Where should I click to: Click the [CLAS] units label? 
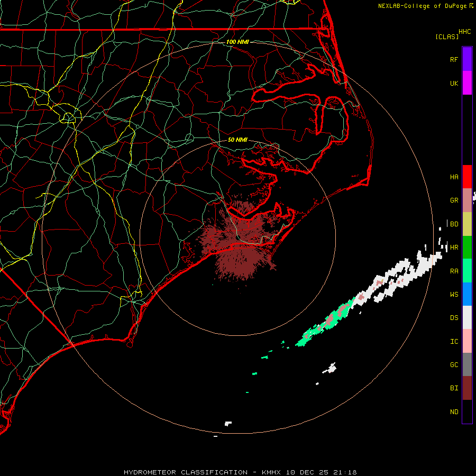447,36
